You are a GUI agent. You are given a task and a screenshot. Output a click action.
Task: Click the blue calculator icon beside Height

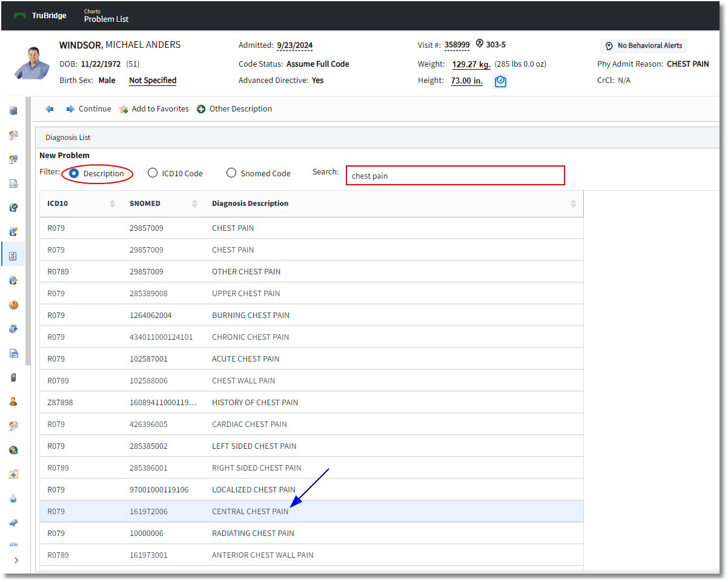[500, 81]
